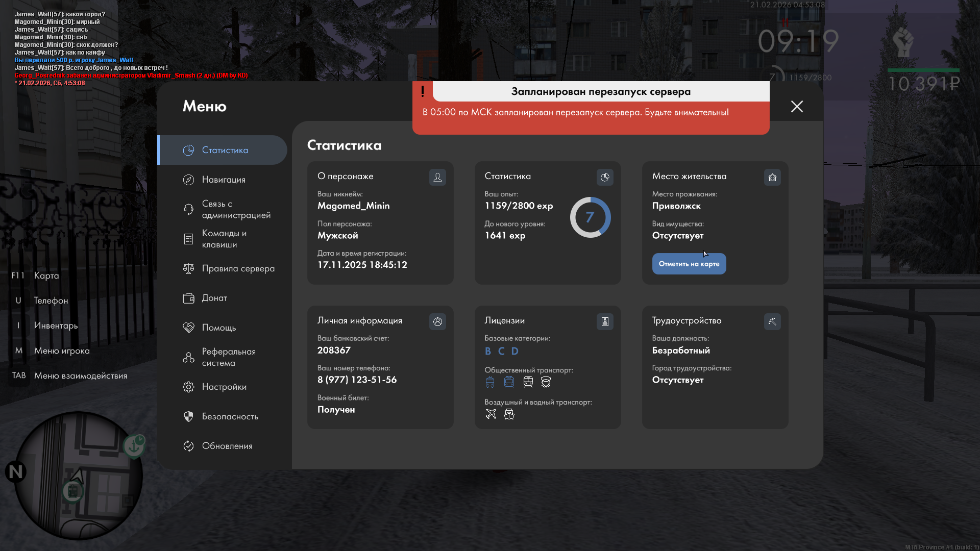Close the menu with the X button

(797, 106)
